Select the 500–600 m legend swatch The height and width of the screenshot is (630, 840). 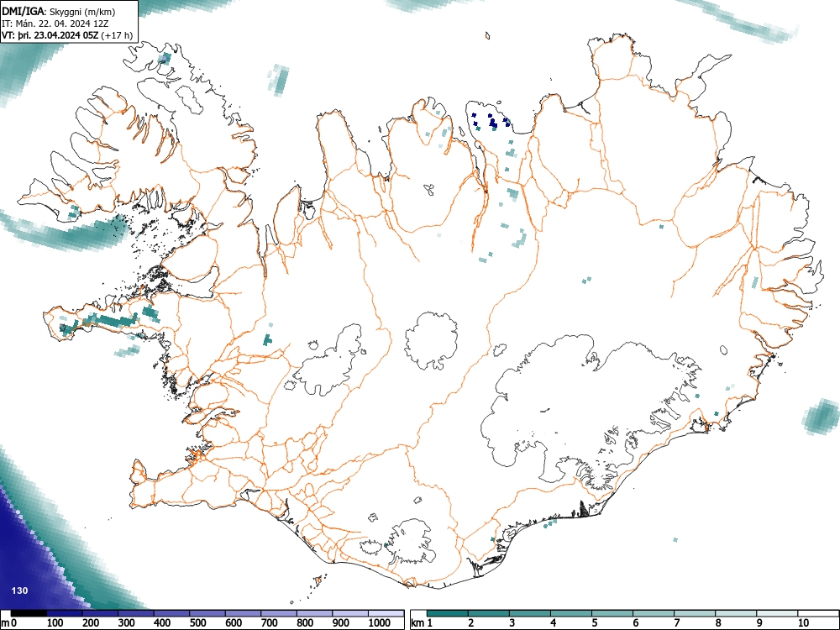coord(207,613)
